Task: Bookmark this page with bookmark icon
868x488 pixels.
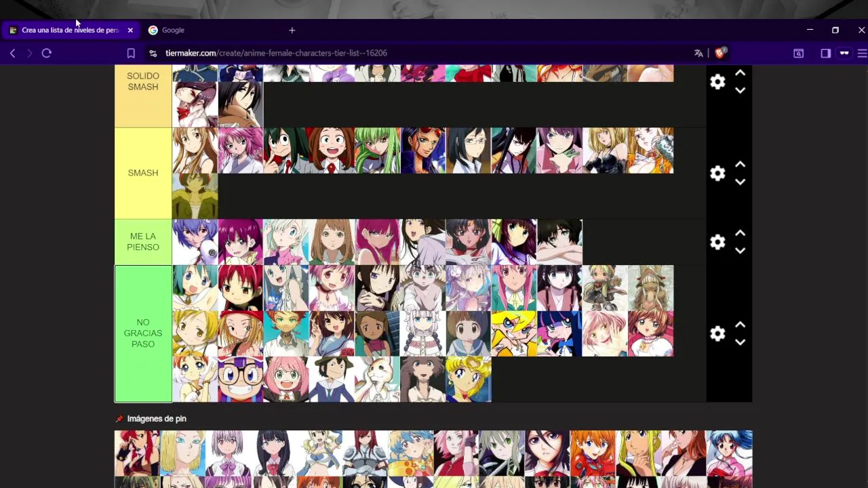Action: pos(131,53)
